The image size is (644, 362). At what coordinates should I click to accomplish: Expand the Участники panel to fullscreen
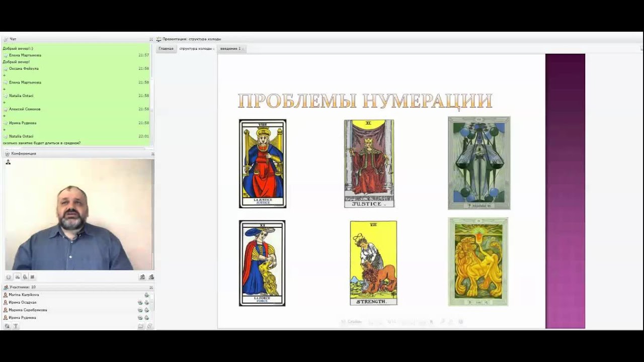point(151,288)
